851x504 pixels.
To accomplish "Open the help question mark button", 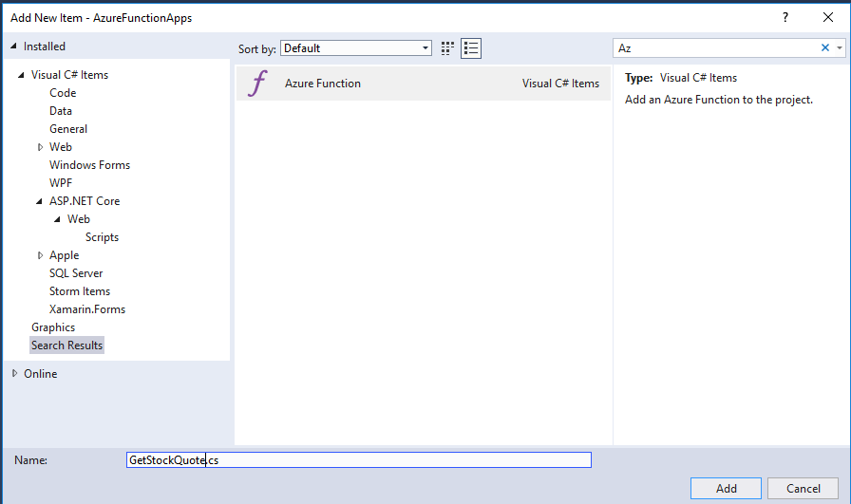I will (785, 17).
